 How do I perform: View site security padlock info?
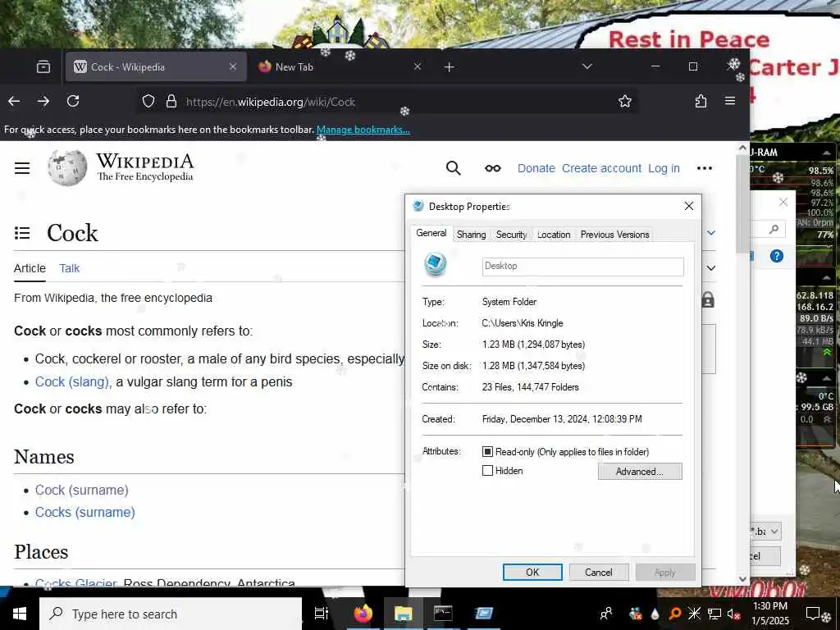click(x=171, y=101)
